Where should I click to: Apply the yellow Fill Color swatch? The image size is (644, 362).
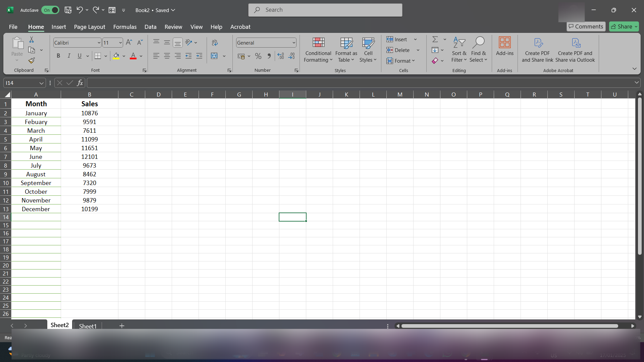(116, 56)
